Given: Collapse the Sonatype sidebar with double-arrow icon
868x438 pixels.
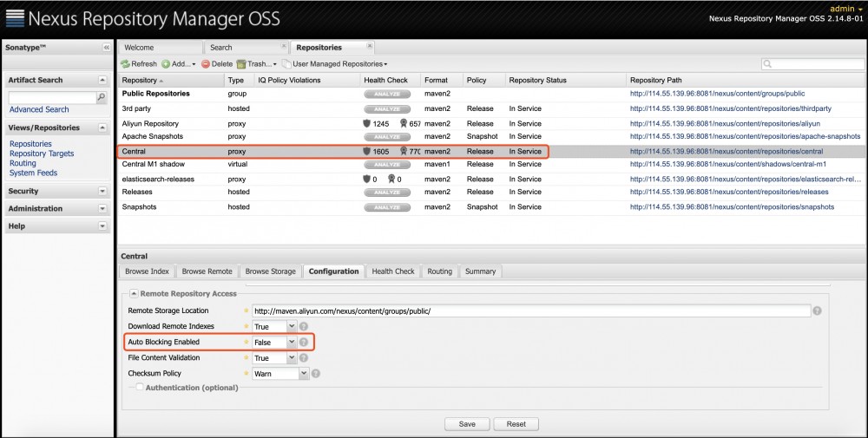Looking at the screenshot, I should click(106, 47).
